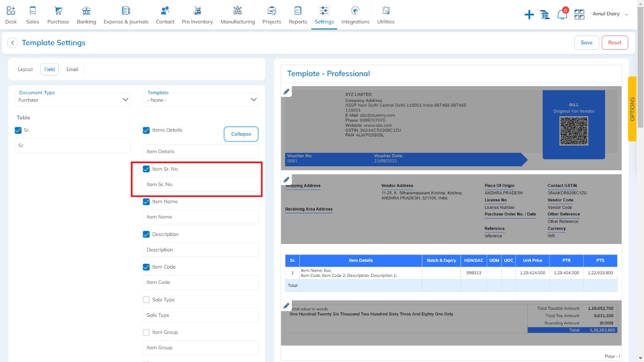The image size is (644, 362).
Task: Open the Manufacturing module icon
Action: 237,11
